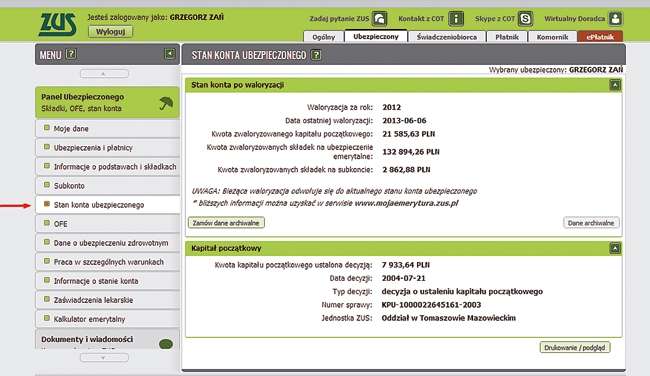Click umbrella icon in Panel Ubezpieczonego

point(166,103)
